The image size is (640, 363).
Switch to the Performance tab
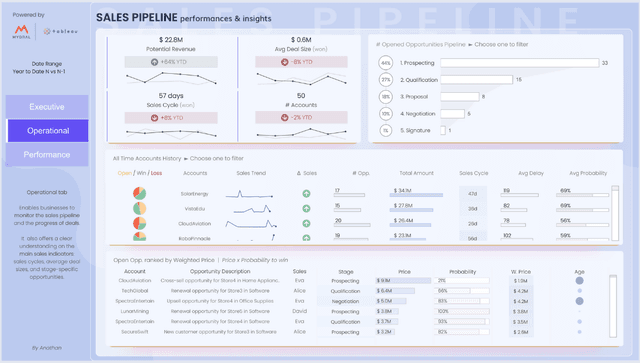point(47,155)
